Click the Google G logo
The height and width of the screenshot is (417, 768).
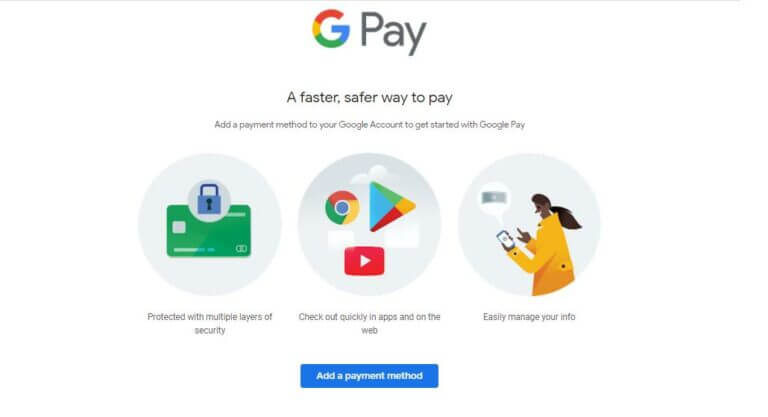click(331, 29)
